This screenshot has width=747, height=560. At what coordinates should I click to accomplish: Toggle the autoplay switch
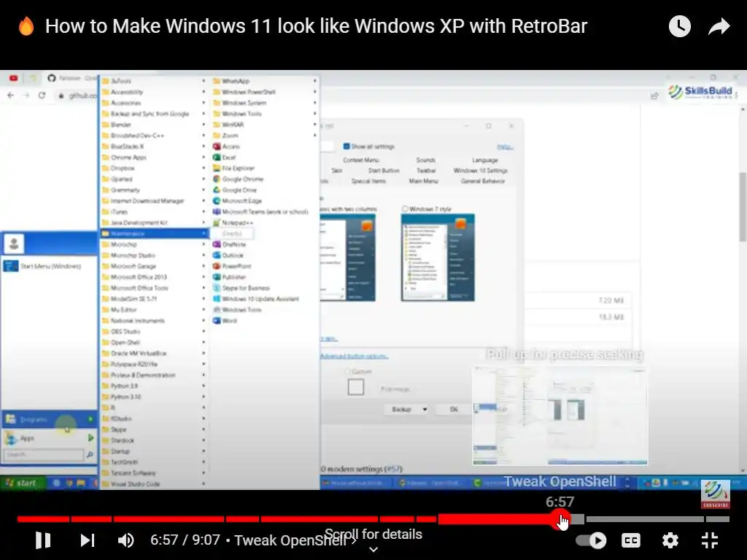point(591,540)
